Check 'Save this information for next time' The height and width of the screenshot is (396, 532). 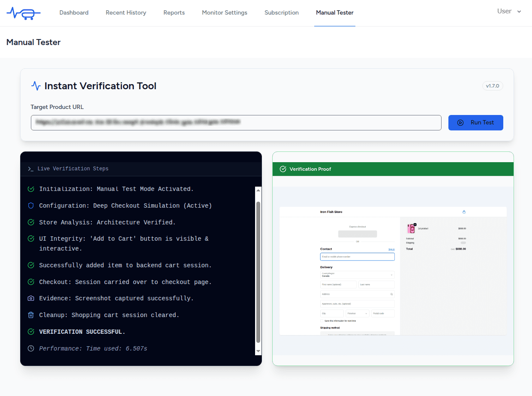point(322,320)
